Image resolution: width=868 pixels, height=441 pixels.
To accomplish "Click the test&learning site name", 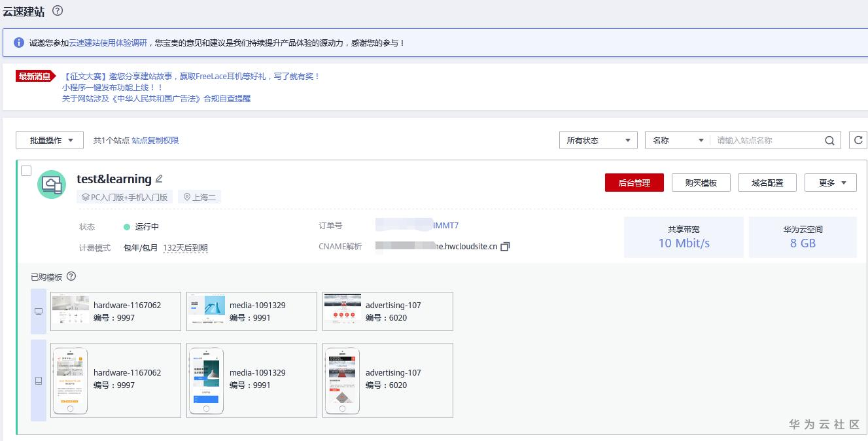I will pyautogui.click(x=114, y=179).
